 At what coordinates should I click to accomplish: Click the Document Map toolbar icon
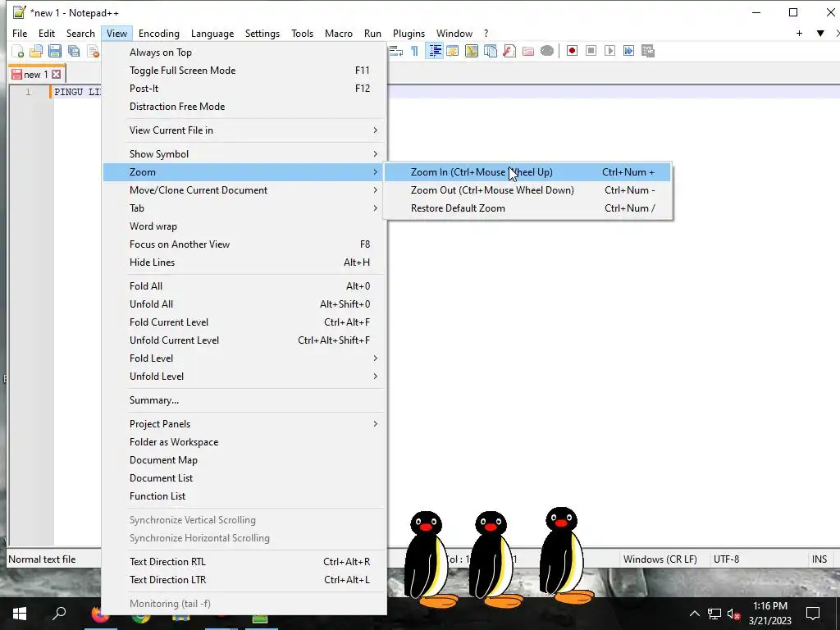pos(472,51)
